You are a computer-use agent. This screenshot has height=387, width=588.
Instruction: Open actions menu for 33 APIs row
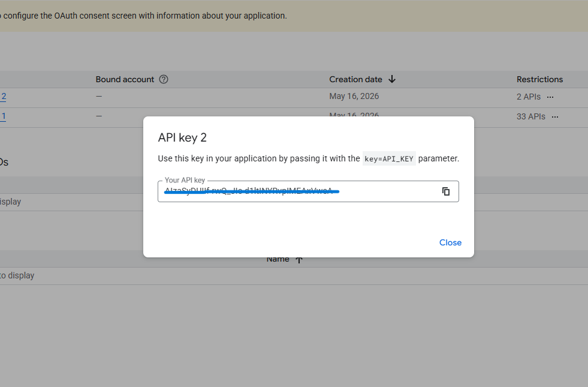pos(555,117)
